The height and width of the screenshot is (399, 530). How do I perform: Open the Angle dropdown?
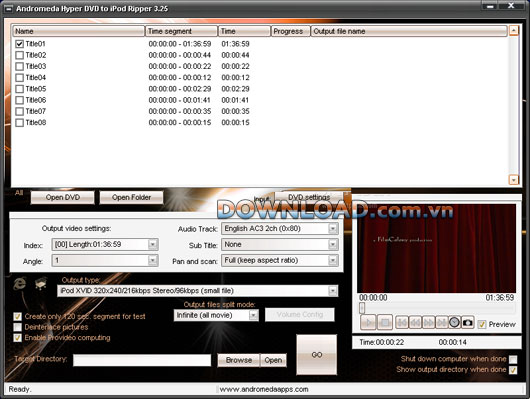point(153,260)
